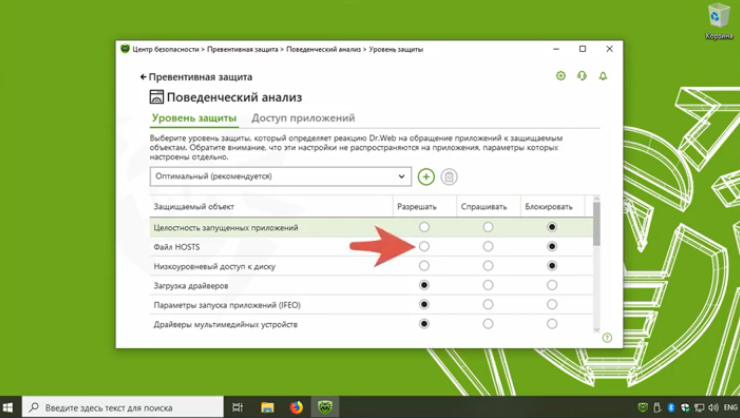Set Загрузка драйверов to Спрашивать
The image size is (740, 418).
point(488,285)
